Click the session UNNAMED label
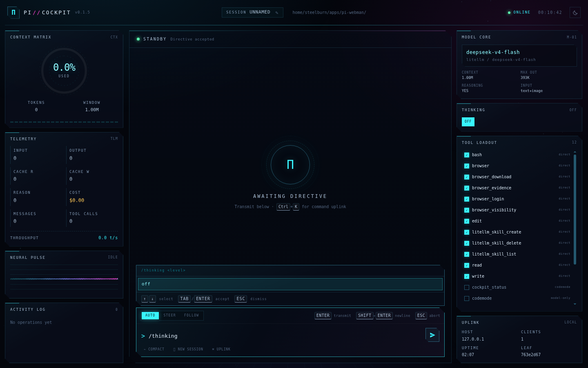The width and height of the screenshot is (588, 368). 260,12
